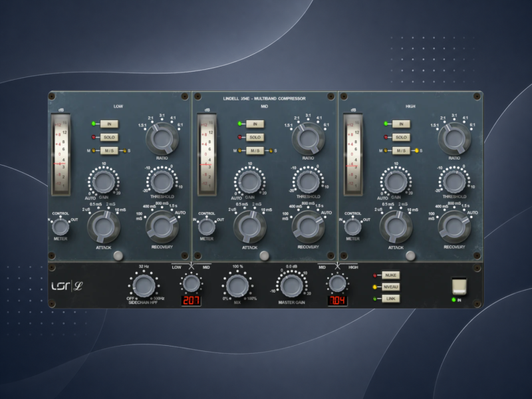Toggle the HIGH band M/S switch
The image size is (532, 399).
click(x=402, y=151)
